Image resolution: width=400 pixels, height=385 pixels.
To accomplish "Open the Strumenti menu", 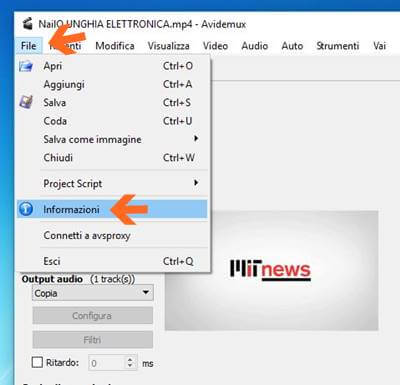I will [337, 46].
